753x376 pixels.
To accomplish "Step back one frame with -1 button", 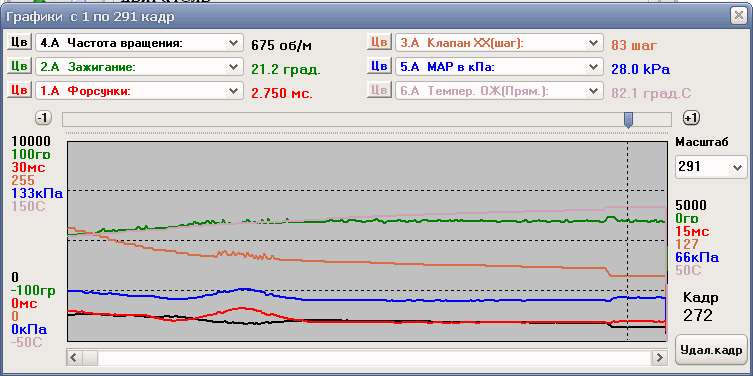I will coord(44,118).
